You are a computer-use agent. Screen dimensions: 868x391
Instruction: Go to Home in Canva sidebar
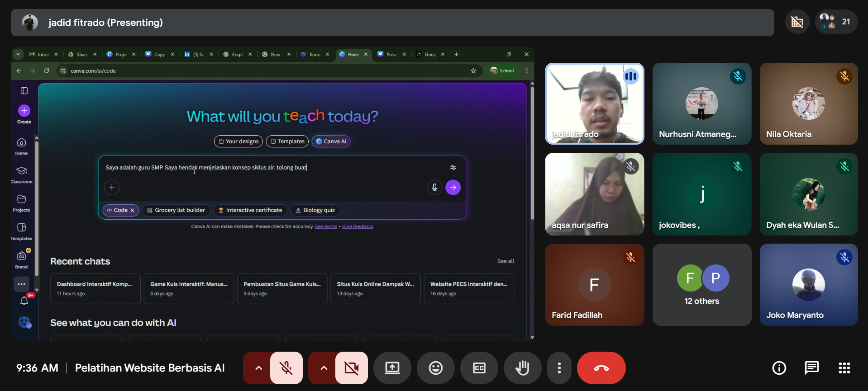point(21,146)
